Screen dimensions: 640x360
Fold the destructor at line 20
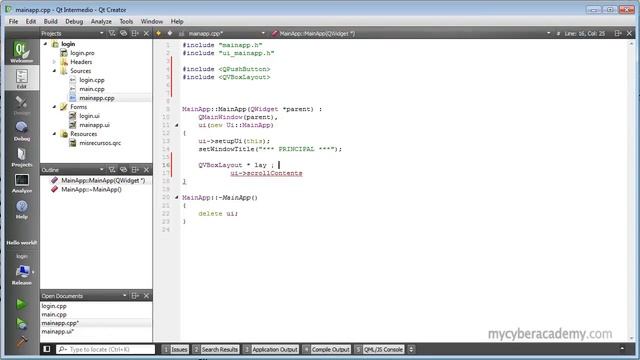tap(177, 198)
